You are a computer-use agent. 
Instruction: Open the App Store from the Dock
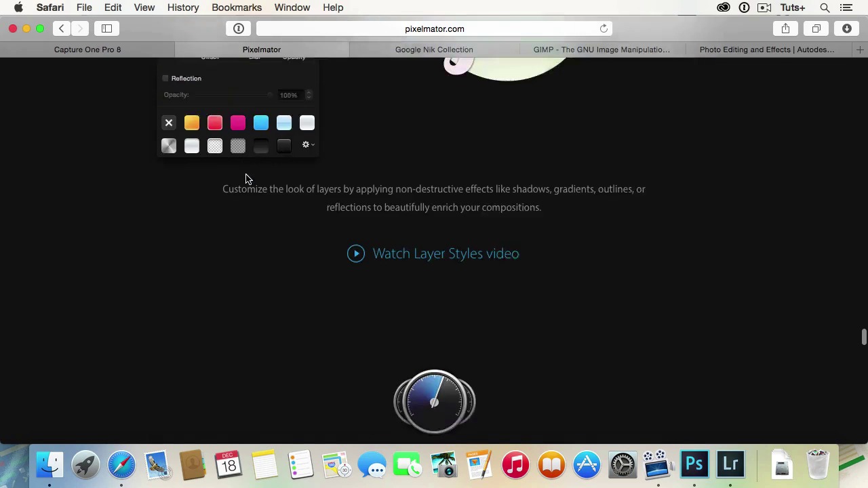tap(587, 465)
